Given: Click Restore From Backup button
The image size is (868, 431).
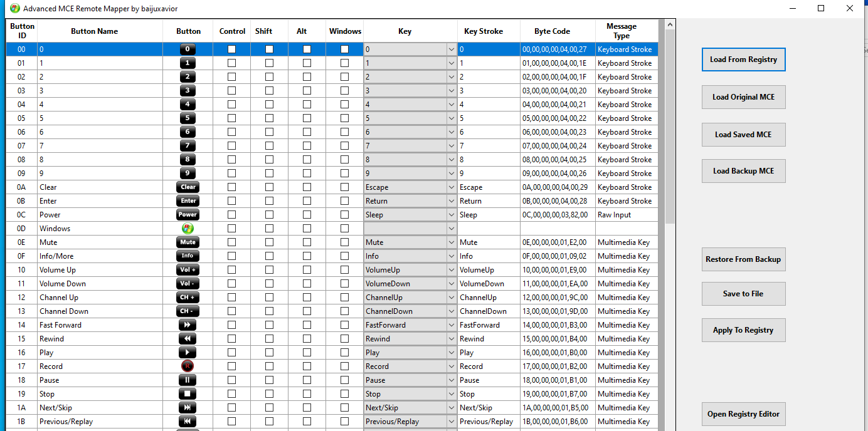Looking at the screenshot, I should pos(743,259).
